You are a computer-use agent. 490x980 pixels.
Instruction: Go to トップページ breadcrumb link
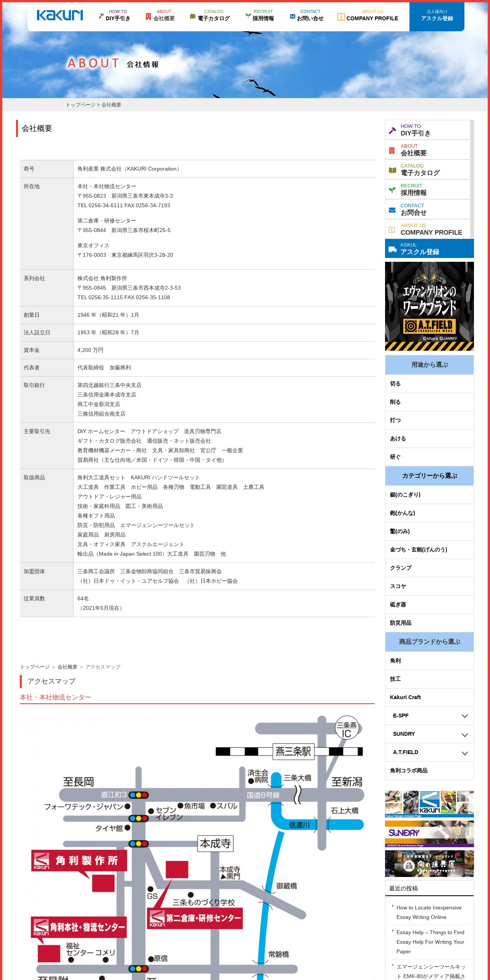[x=81, y=105]
